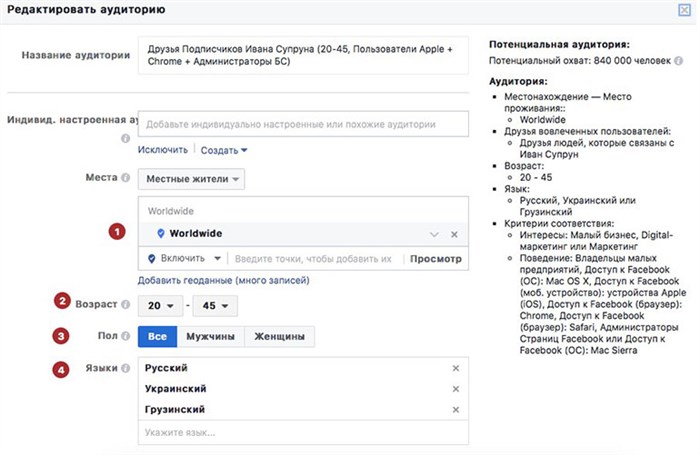Expand the Worldwide location chevron
This screenshot has width=700, height=455.
(x=434, y=234)
